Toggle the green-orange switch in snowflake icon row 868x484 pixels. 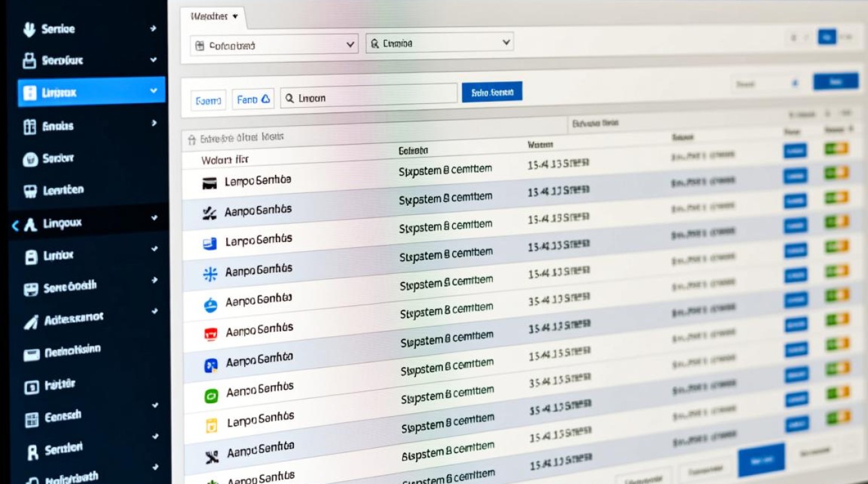837,272
